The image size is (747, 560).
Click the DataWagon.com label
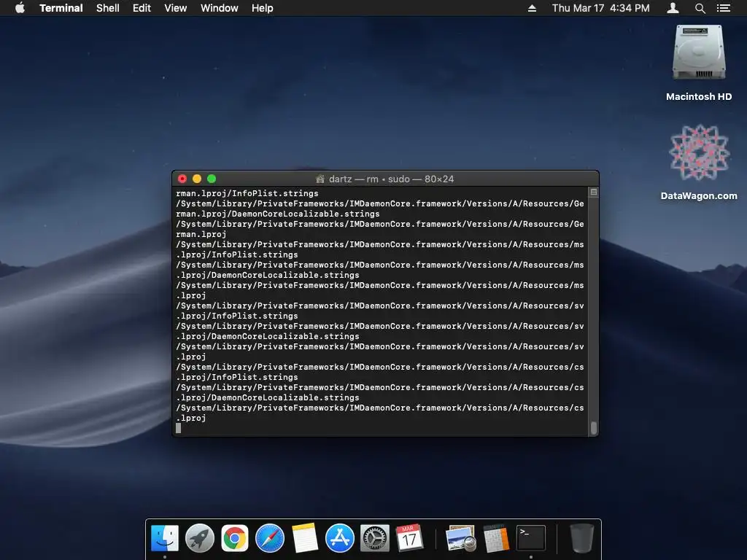pyautogui.click(x=699, y=195)
